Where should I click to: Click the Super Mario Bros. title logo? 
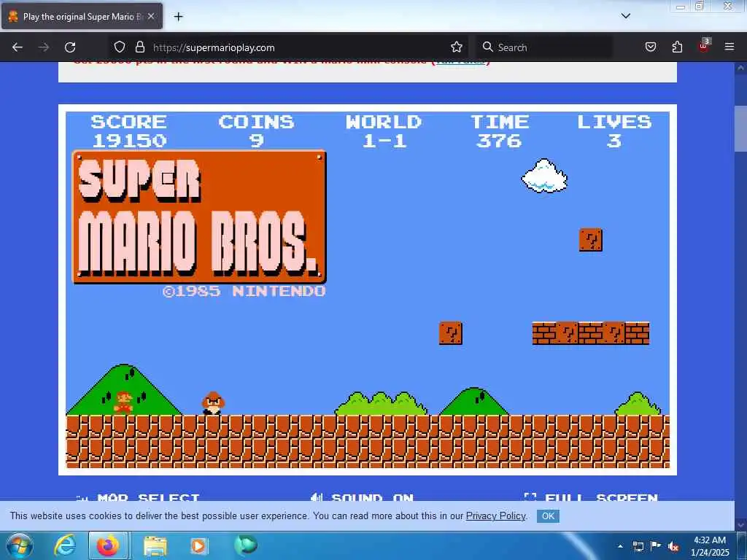[x=199, y=217]
